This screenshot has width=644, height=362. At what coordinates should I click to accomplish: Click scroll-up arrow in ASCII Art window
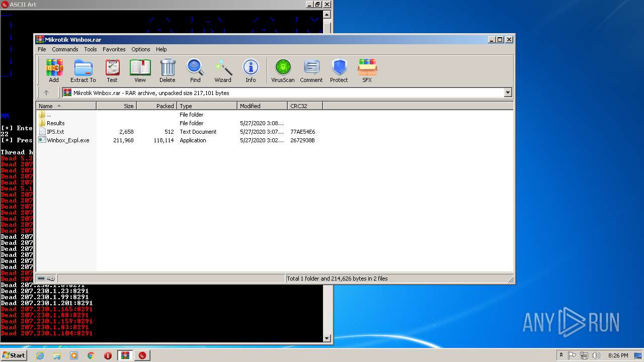[327, 14]
